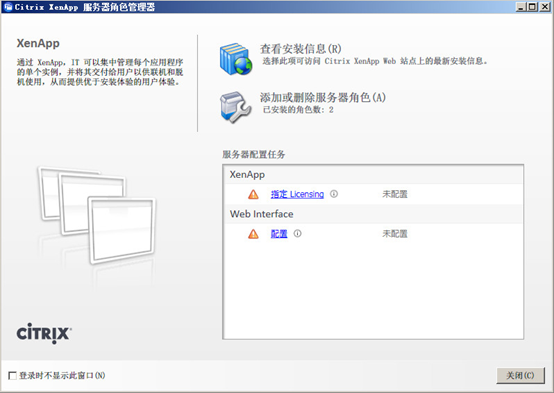Click the XenApp heading in left panel
This screenshot has width=554, height=393.
tap(38, 43)
